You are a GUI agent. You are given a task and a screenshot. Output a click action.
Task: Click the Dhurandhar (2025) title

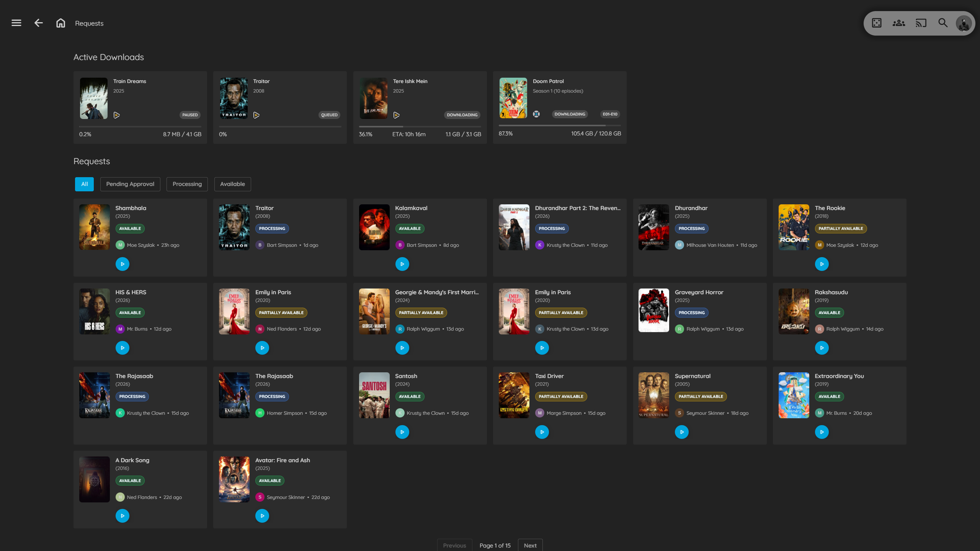click(691, 208)
